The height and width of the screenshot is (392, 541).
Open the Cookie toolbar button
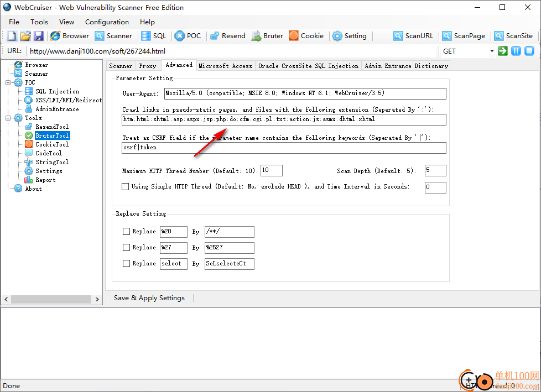pos(306,36)
